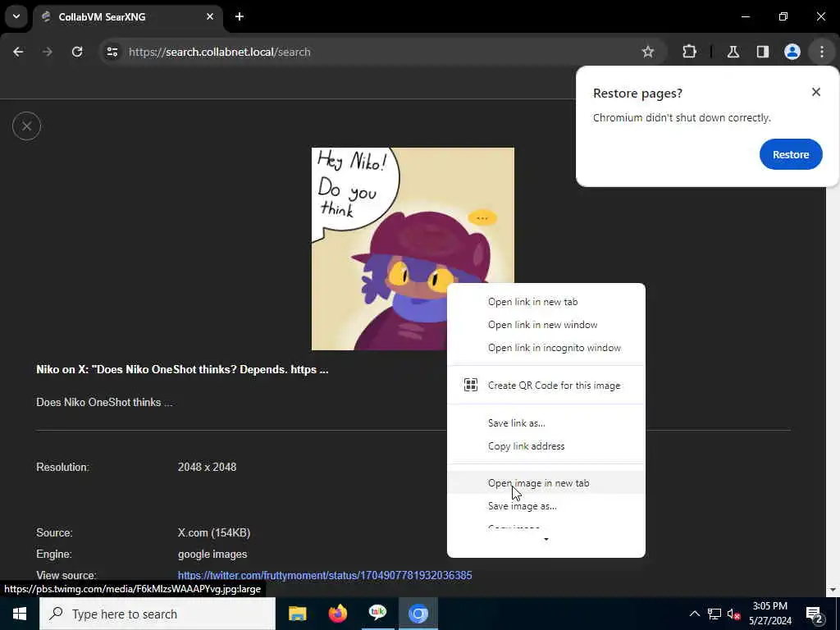Click the Restore button
This screenshot has width=840, height=630.
(791, 154)
